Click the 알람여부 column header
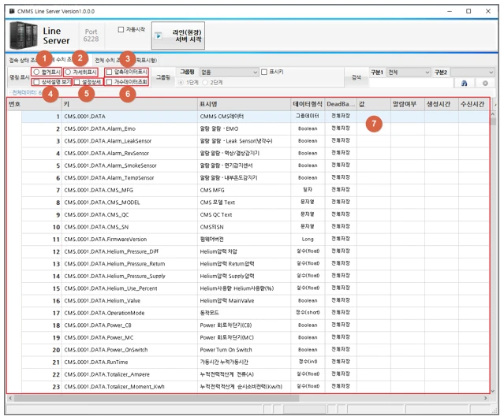 point(408,104)
